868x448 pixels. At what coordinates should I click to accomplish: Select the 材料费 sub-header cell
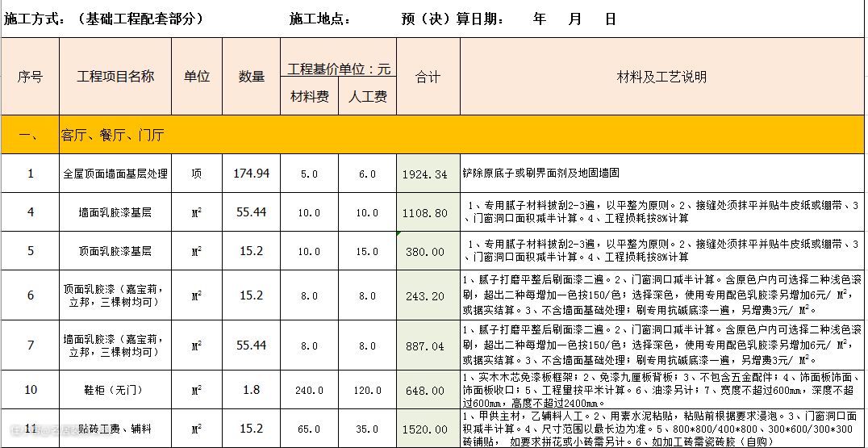click(309, 97)
